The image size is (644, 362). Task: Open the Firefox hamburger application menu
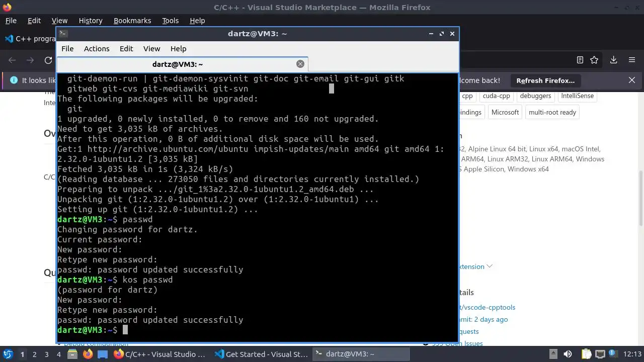pyautogui.click(x=632, y=60)
